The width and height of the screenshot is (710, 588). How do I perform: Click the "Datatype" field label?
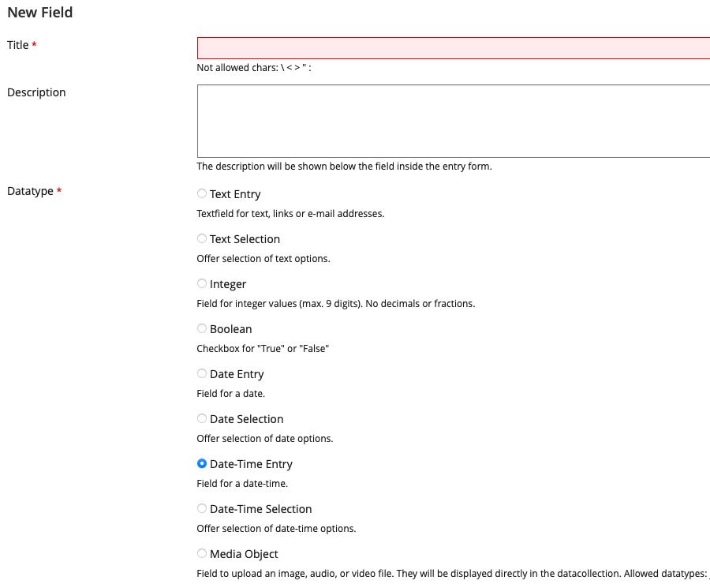30,191
